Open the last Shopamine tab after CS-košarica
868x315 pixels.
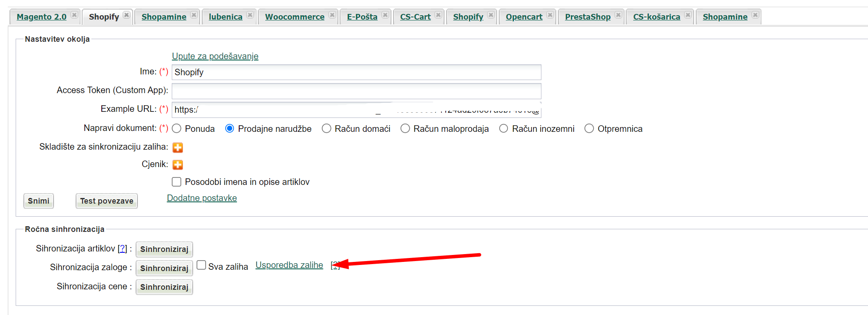click(x=725, y=17)
